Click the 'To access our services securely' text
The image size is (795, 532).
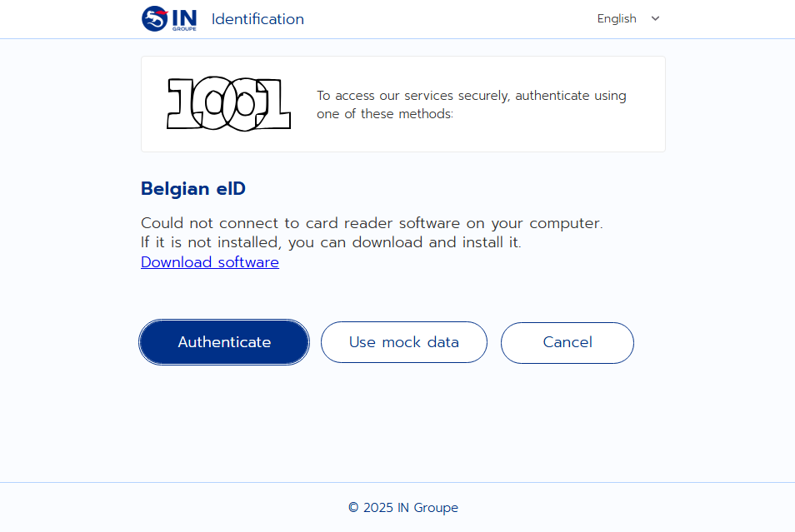pos(471,96)
